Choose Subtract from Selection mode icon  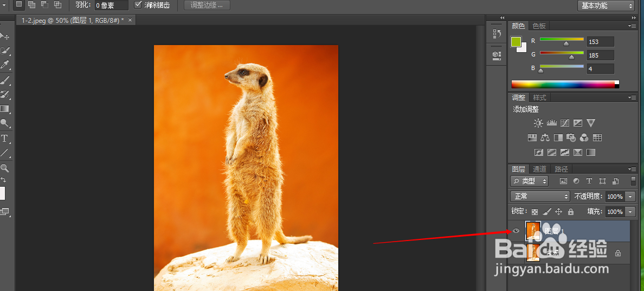point(45,4)
